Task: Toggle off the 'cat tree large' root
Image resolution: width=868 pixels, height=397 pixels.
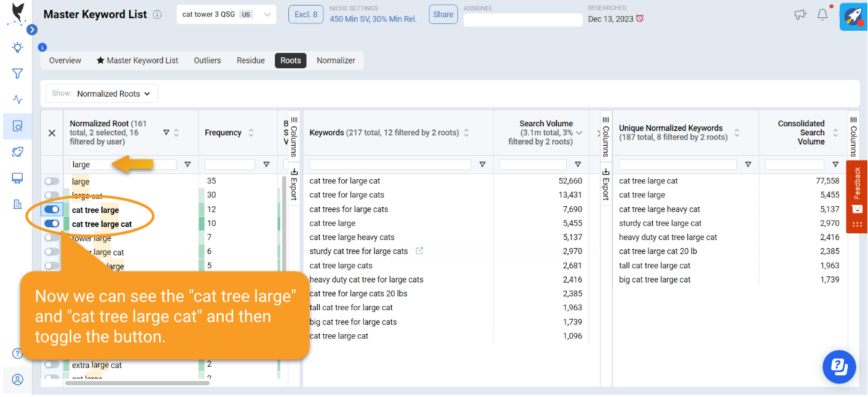Action: point(52,209)
